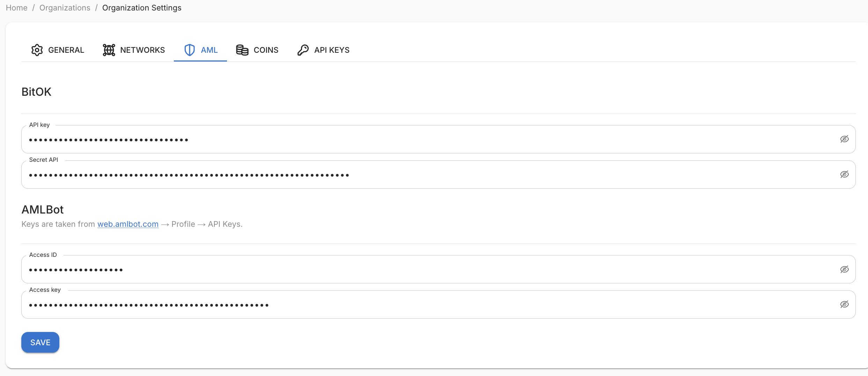Open the API KEYS tab
The height and width of the screenshot is (376, 868).
click(x=323, y=50)
